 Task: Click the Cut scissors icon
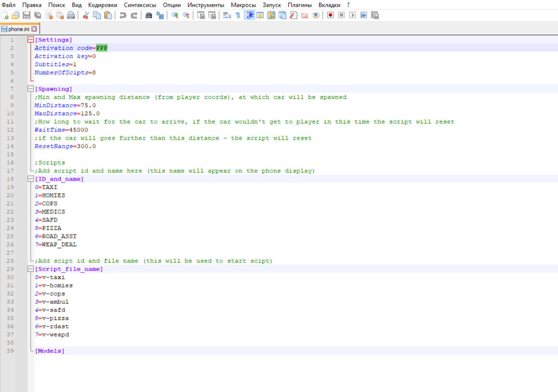pyautogui.click(x=85, y=15)
